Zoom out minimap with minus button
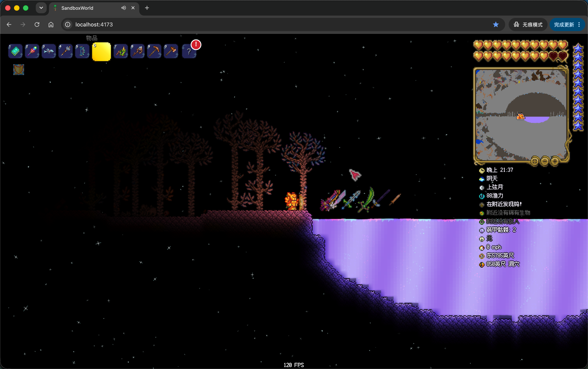588x369 pixels. (x=545, y=161)
